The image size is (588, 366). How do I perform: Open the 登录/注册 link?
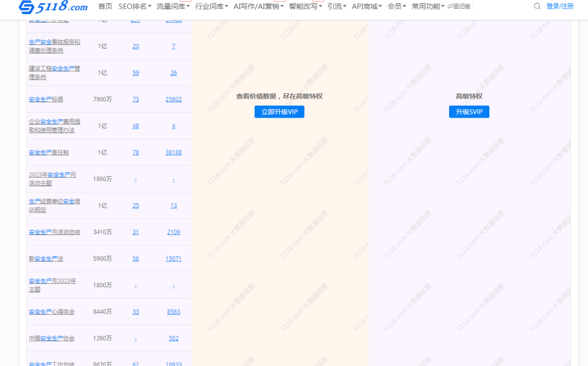point(559,7)
